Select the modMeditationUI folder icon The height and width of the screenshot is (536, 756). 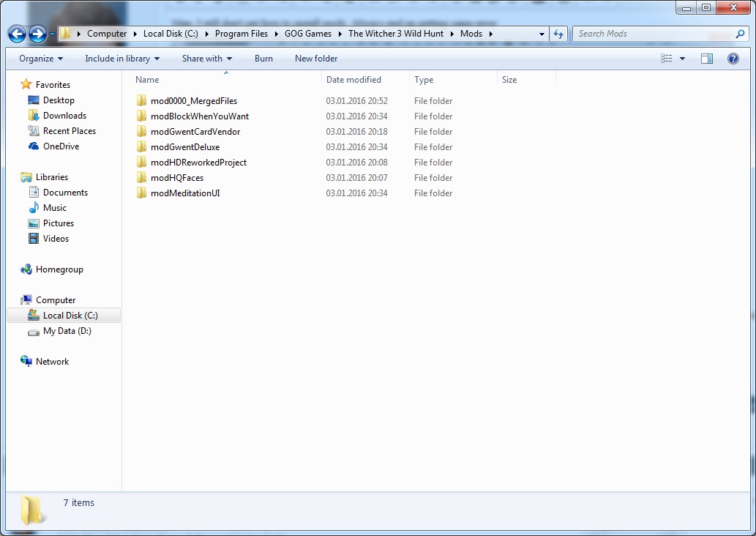pyautogui.click(x=141, y=193)
